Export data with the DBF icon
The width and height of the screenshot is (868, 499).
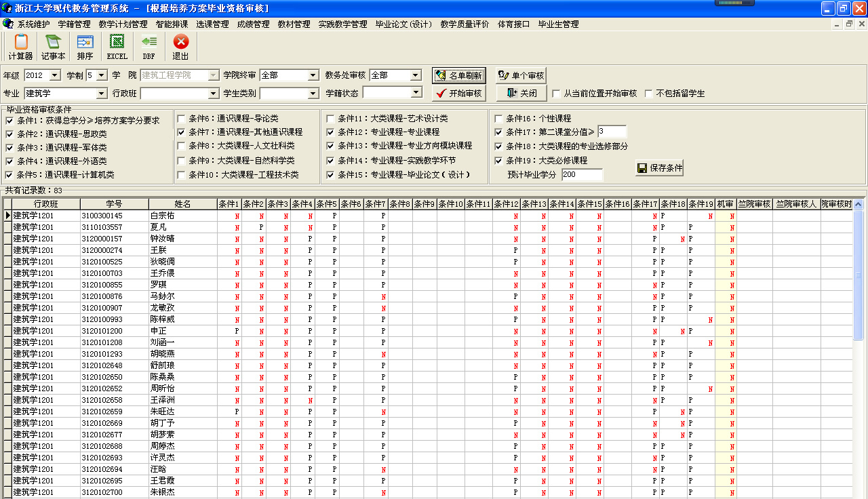point(149,47)
